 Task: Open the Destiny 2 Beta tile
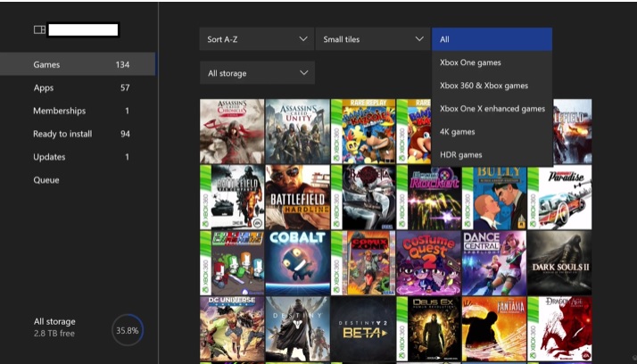[362, 328]
